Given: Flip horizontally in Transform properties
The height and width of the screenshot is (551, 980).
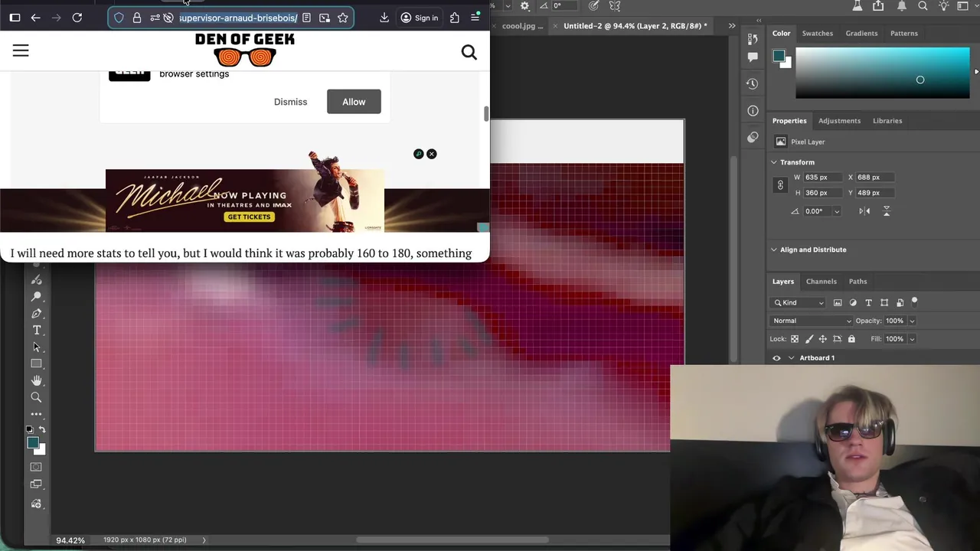Looking at the screenshot, I should 864,211.
